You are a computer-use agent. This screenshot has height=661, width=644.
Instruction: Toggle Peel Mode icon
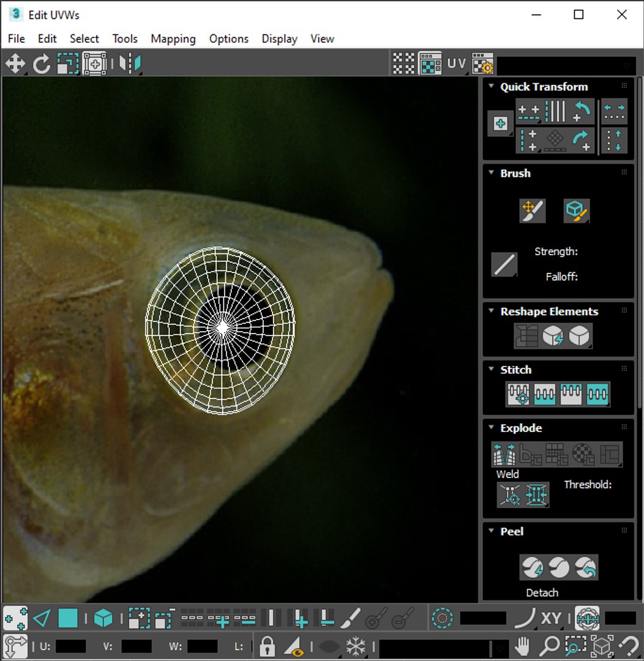[x=559, y=567]
